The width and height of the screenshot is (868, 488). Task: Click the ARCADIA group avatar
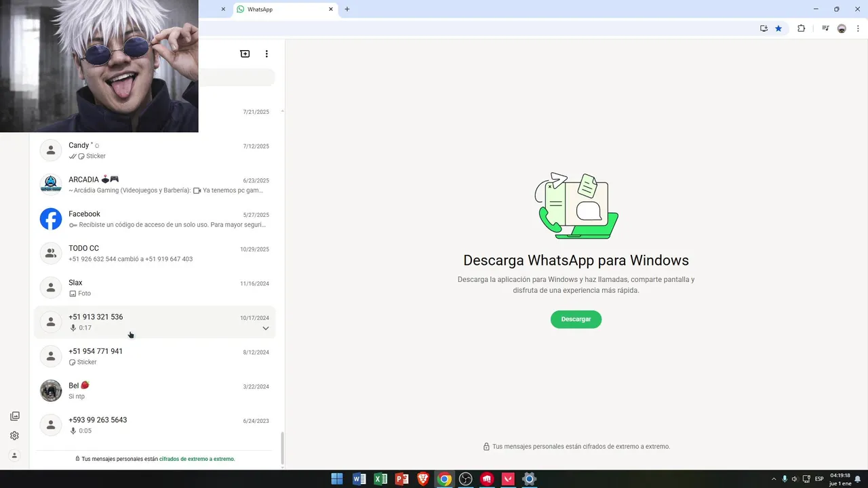pyautogui.click(x=51, y=184)
